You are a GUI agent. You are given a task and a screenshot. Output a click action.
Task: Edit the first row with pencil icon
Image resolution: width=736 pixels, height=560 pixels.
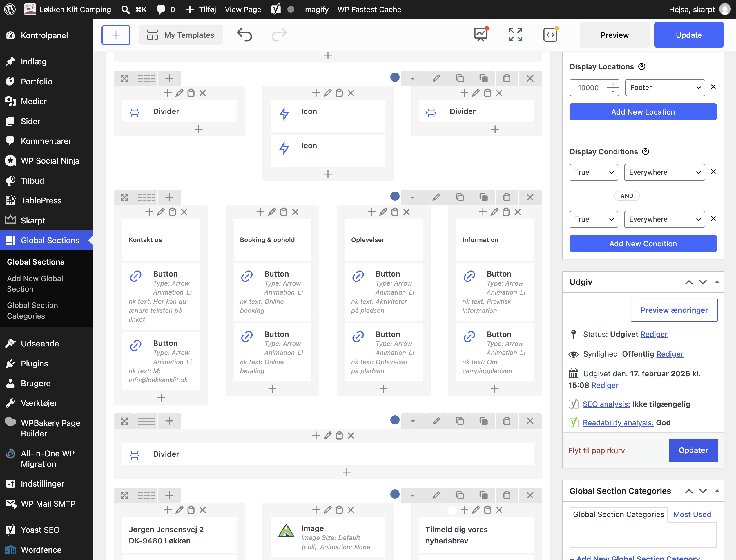click(436, 78)
